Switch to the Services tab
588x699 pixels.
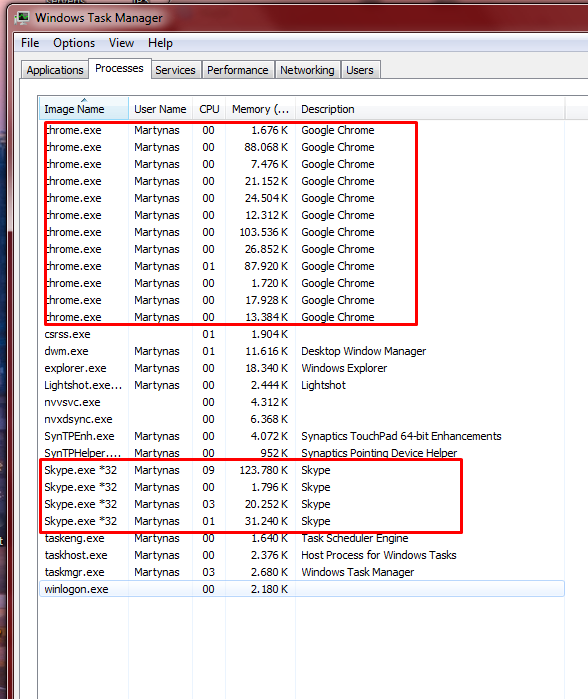(175, 70)
